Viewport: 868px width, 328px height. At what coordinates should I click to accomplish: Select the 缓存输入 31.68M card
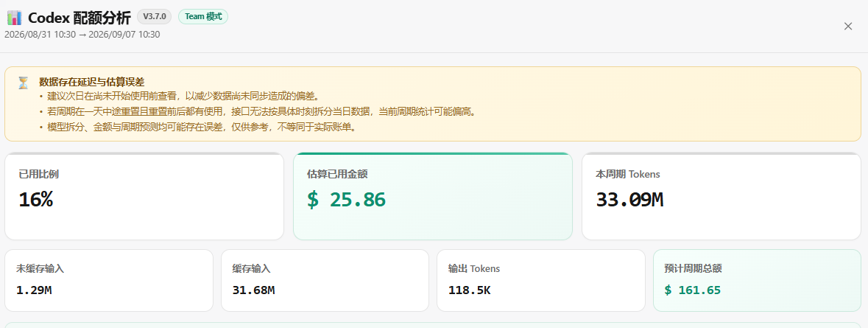point(325,280)
